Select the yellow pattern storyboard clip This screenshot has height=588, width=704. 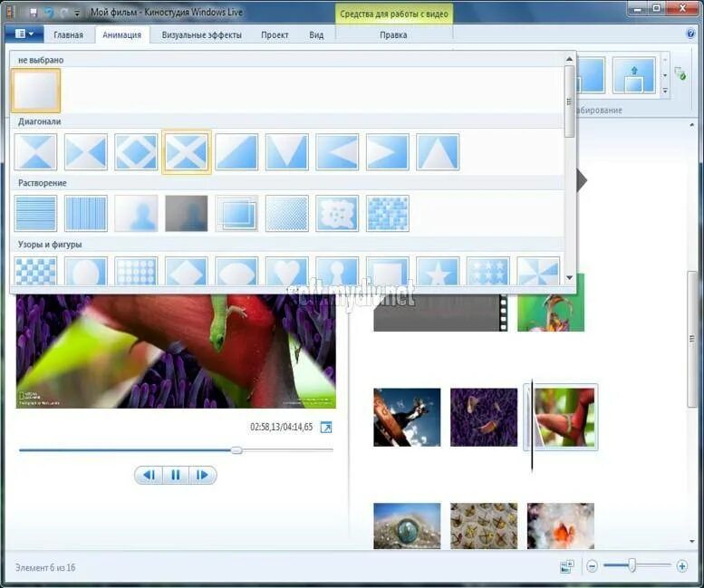point(484,526)
